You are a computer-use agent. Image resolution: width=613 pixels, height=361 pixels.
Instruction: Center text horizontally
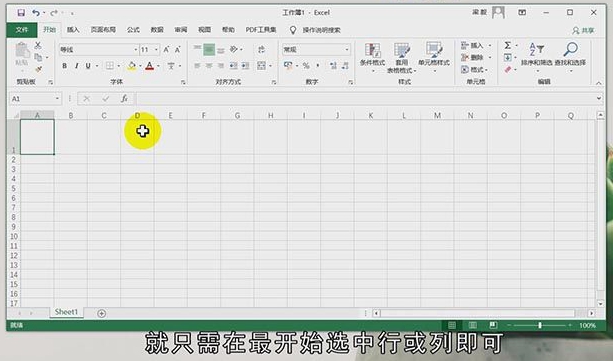209,66
